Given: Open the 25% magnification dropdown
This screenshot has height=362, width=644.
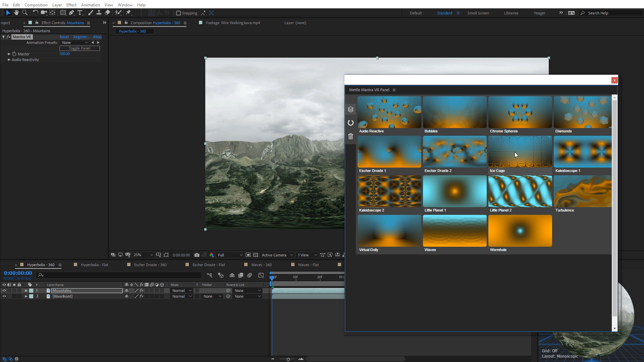Looking at the screenshot, I should (x=143, y=255).
